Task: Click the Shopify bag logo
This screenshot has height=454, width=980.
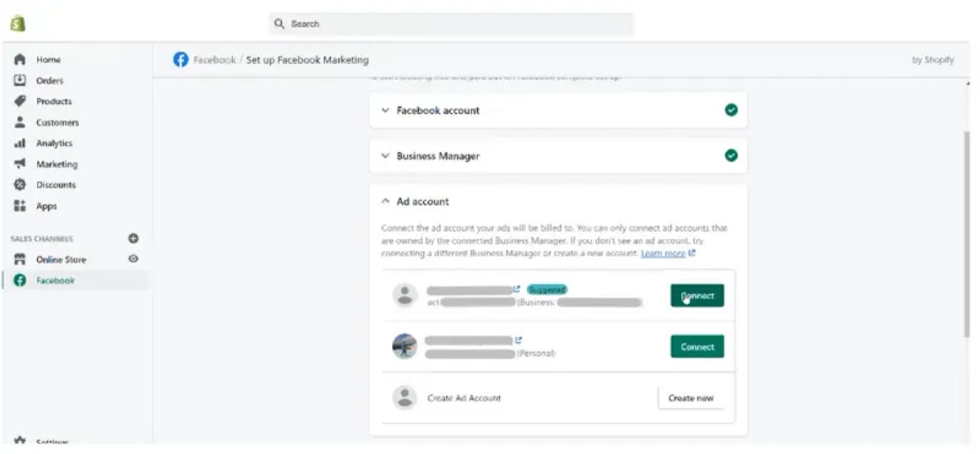Action: [18, 23]
